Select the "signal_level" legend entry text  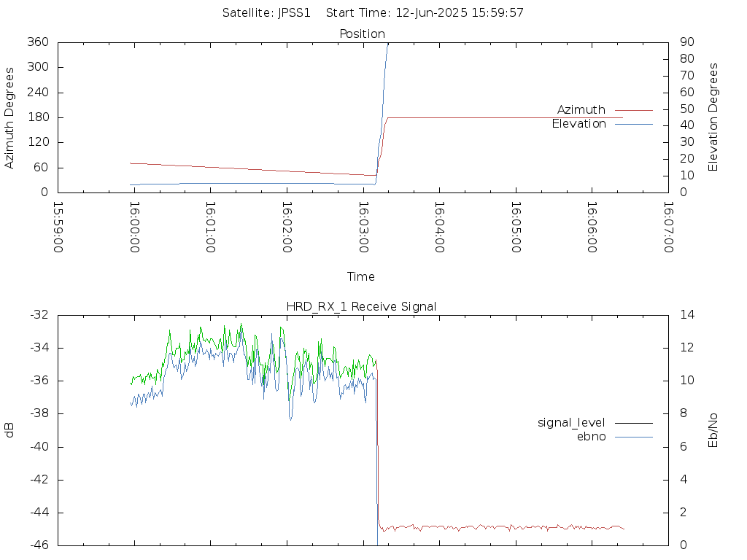coord(571,423)
